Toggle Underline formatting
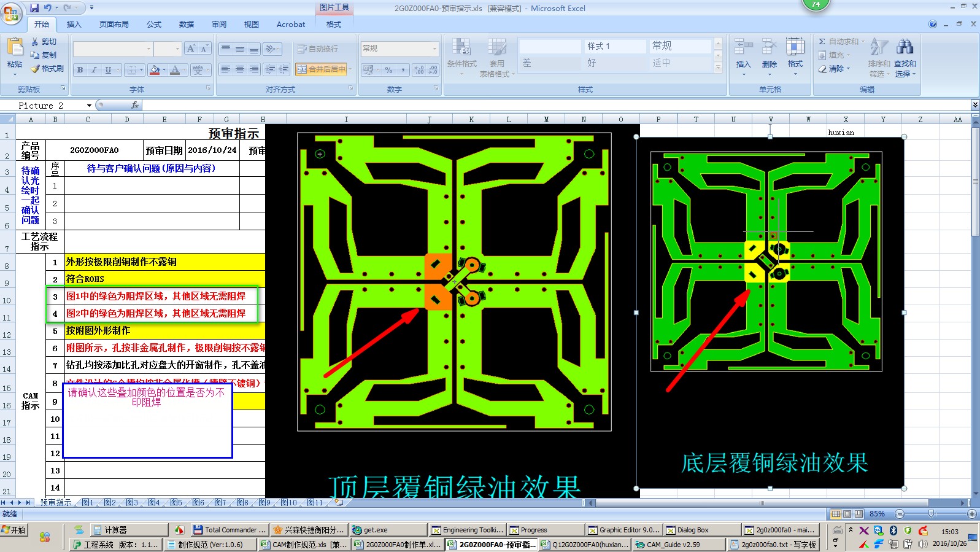 click(108, 70)
